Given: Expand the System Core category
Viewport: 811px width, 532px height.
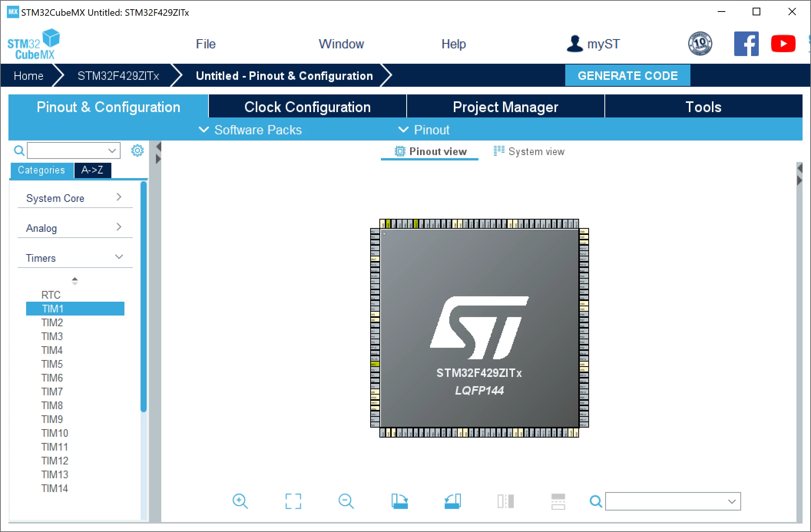Looking at the screenshot, I should pyautogui.click(x=75, y=198).
